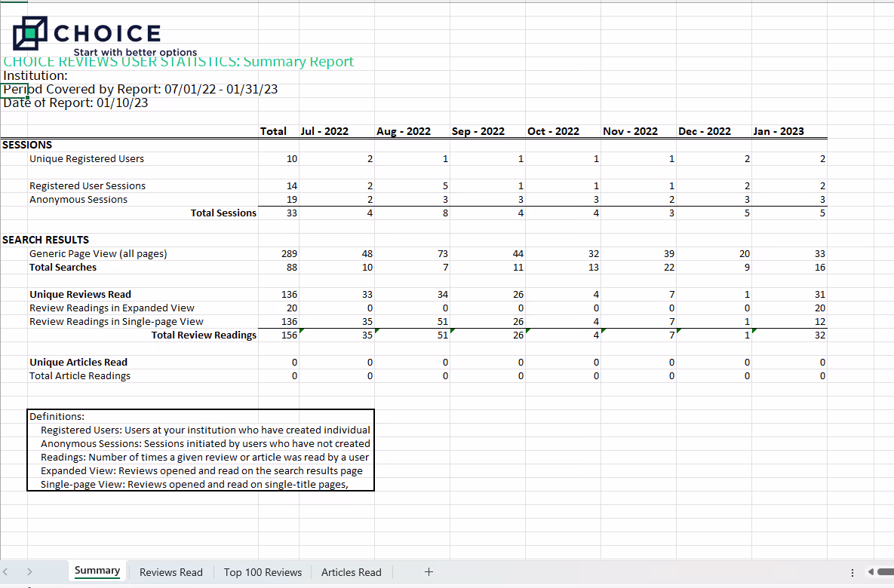Open the Articles Read sheet tab

[352, 572]
